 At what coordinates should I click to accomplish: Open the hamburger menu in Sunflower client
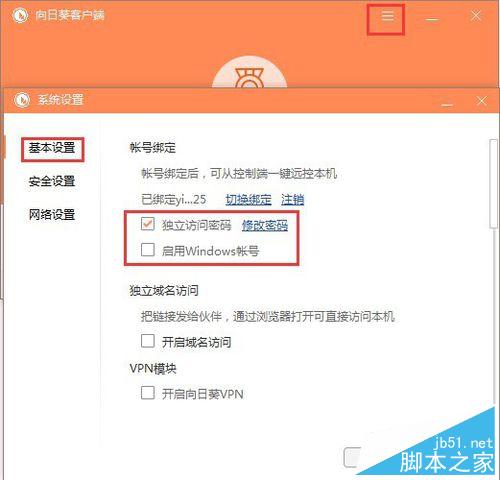click(x=387, y=16)
